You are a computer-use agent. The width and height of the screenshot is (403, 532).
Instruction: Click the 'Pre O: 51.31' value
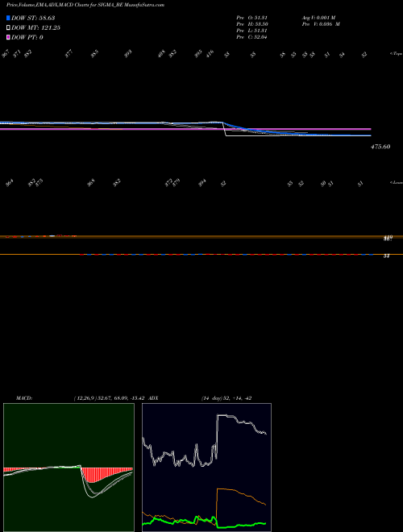(x=253, y=18)
